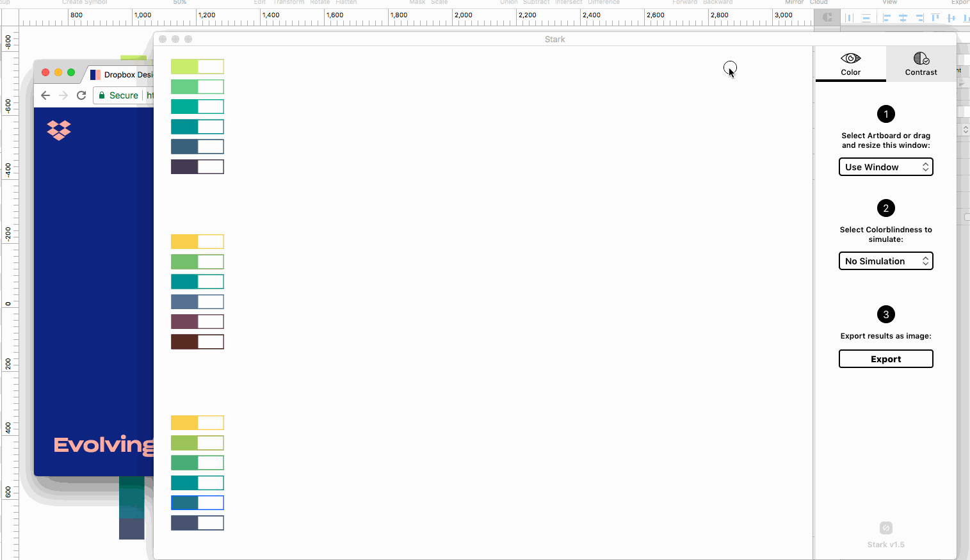Select the lime swatch in the first group

(x=197, y=67)
